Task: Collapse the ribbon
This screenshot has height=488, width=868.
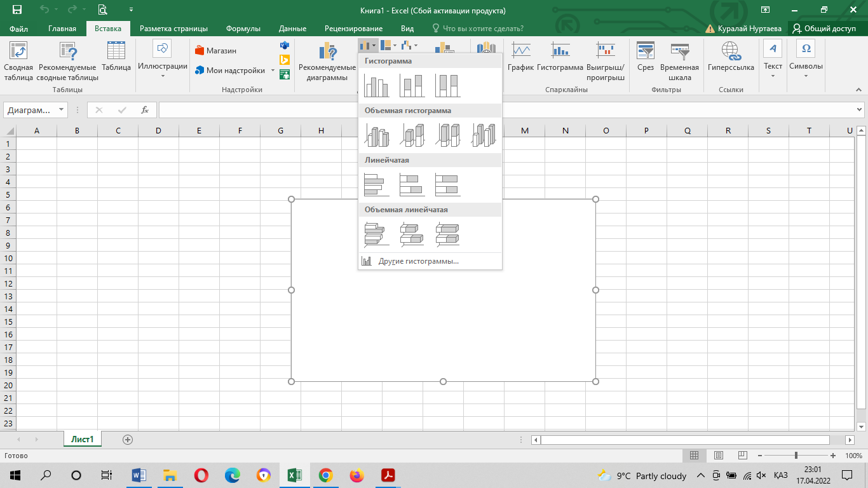Action: point(859,90)
